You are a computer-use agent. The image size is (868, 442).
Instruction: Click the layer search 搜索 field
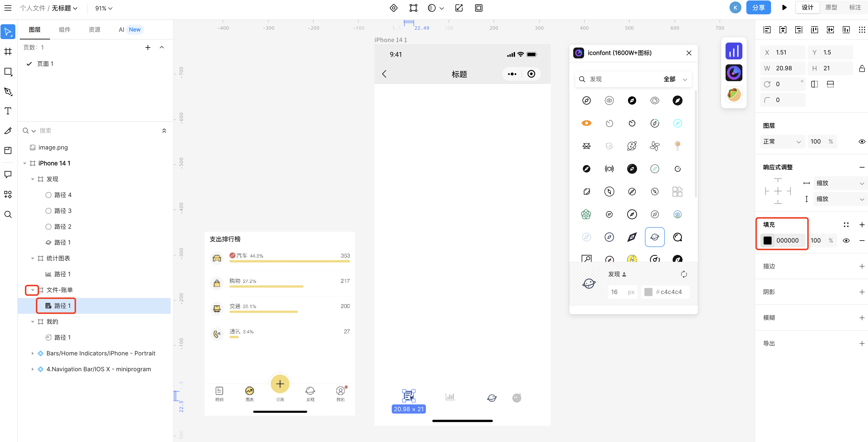(98, 131)
